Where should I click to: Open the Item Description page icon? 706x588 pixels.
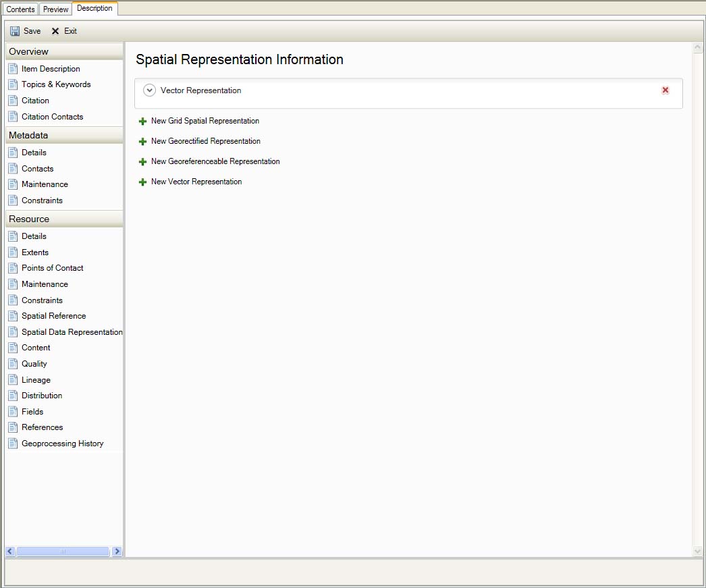point(13,68)
